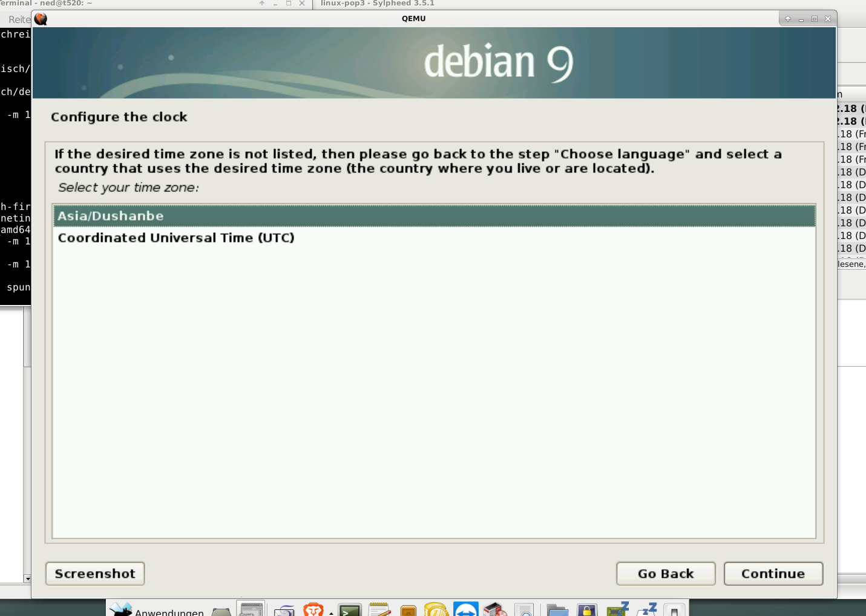This screenshot has height=616, width=866.
Task: Open the swirl icon left of Brave
Action: point(284,610)
